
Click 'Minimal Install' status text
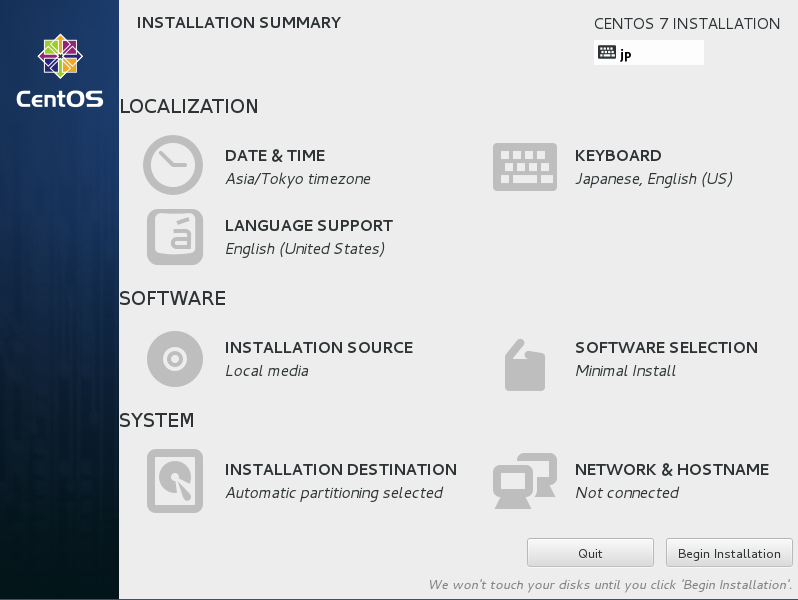pos(625,370)
